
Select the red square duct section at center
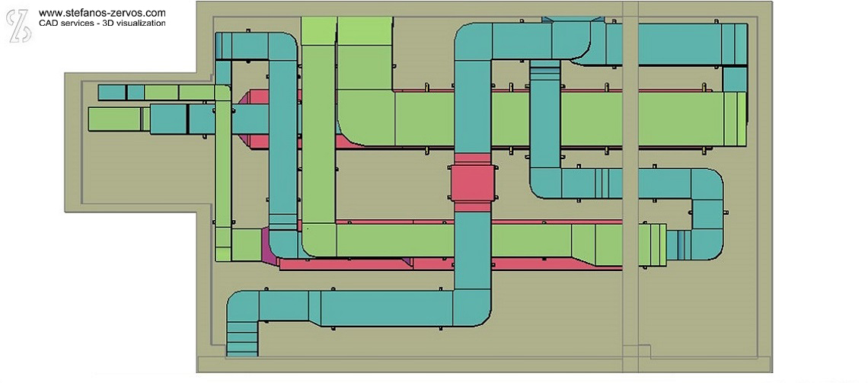[472, 183]
